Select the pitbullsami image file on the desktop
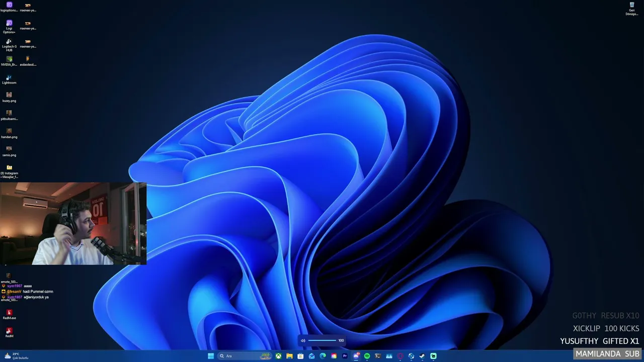Viewport: 644px width, 362px height. point(9,115)
